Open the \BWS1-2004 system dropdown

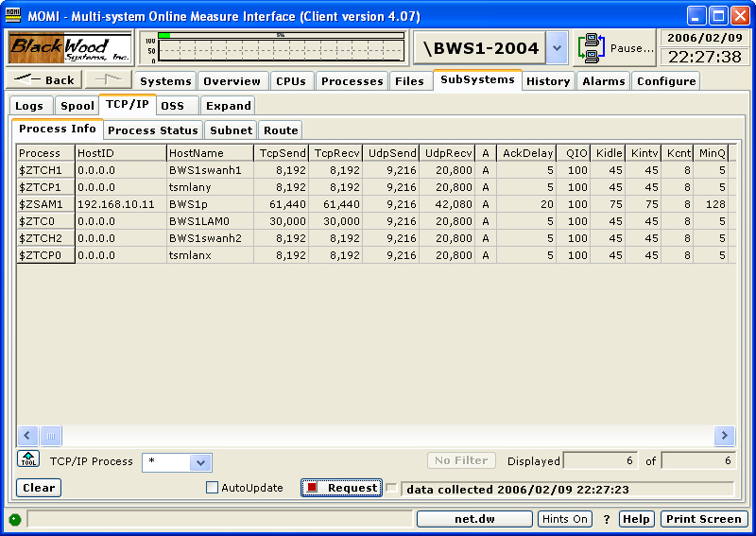[557, 47]
